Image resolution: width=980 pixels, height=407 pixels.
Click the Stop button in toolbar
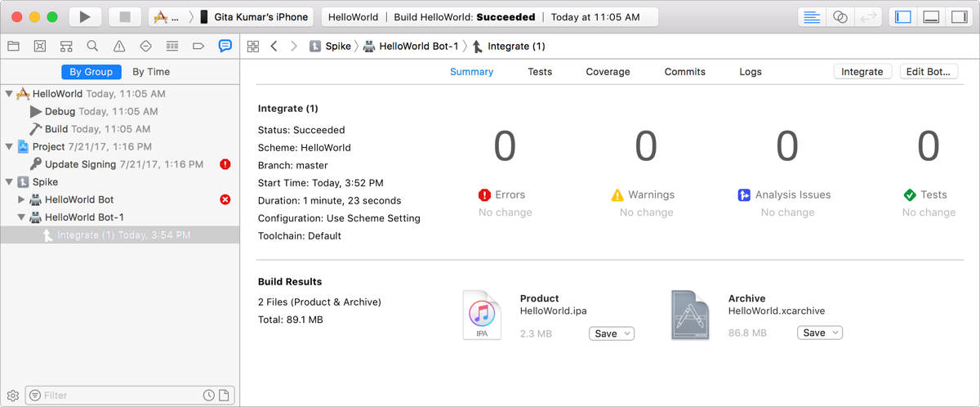click(x=124, y=16)
